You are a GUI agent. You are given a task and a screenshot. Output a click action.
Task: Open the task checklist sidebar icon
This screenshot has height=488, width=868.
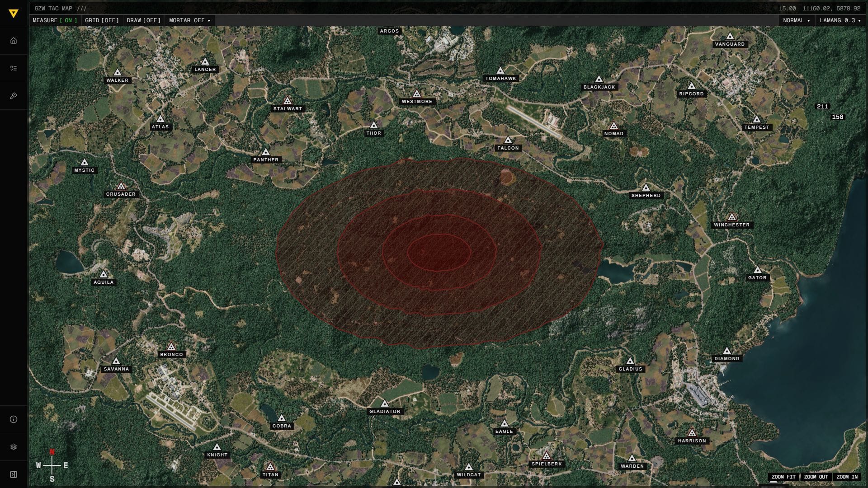point(14,68)
